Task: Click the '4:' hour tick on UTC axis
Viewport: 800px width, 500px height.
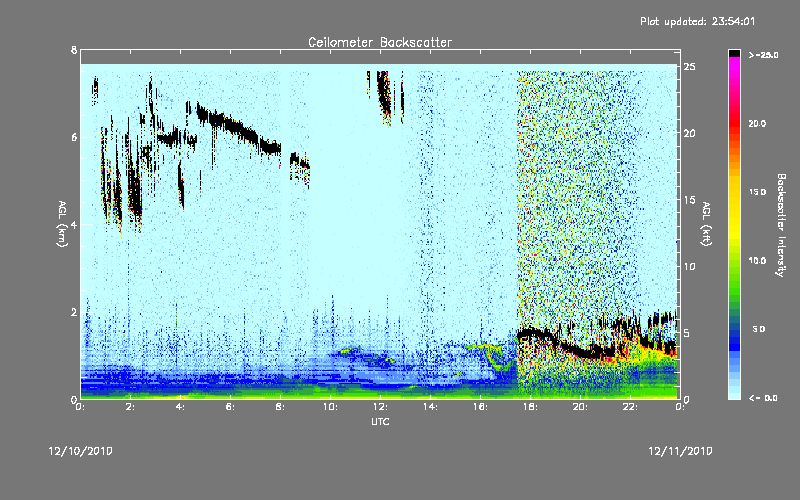Action: (x=181, y=407)
